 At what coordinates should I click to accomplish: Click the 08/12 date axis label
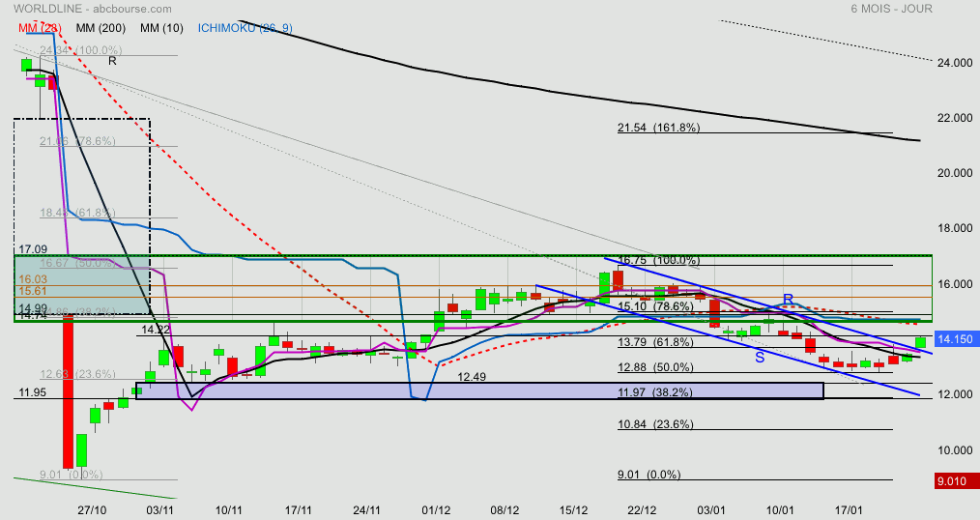tap(505, 510)
